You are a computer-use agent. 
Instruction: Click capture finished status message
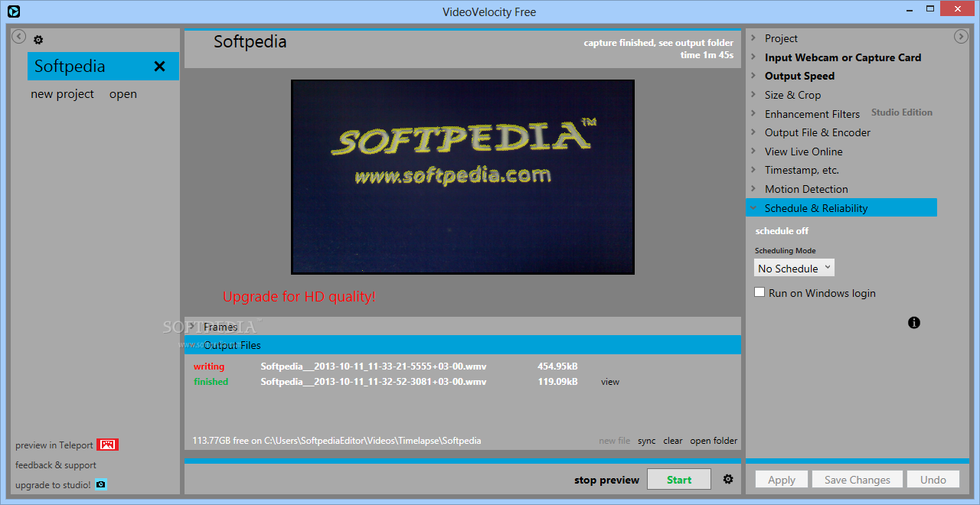[x=658, y=43]
